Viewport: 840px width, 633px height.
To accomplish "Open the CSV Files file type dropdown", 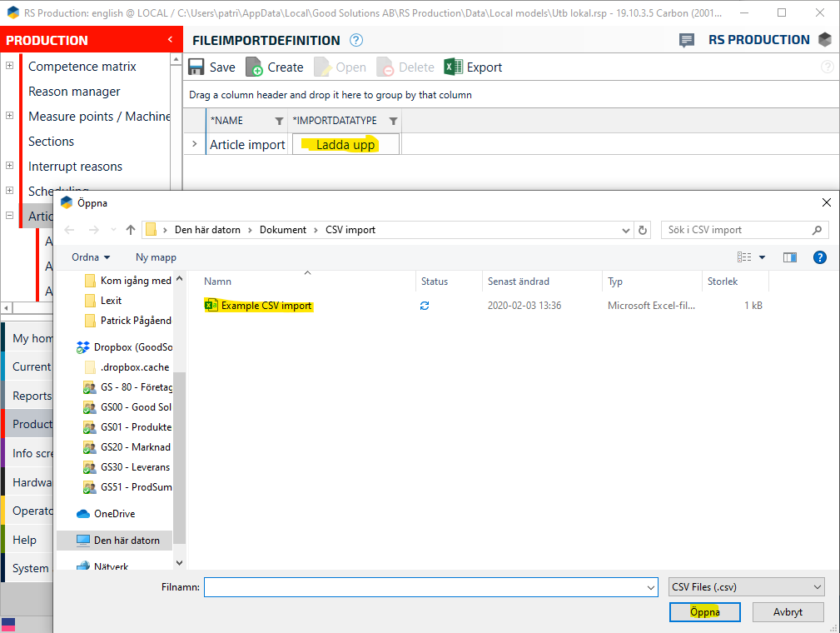I will click(x=747, y=587).
